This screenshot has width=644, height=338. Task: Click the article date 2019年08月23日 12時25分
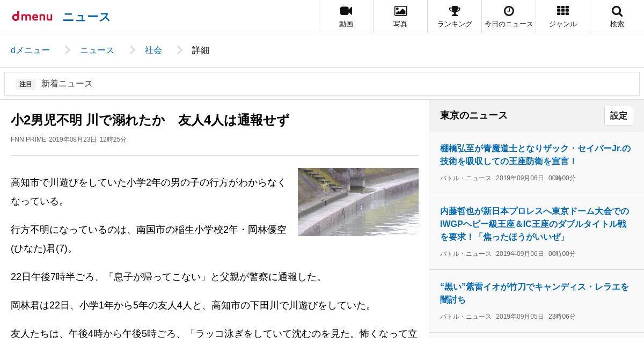(x=87, y=139)
